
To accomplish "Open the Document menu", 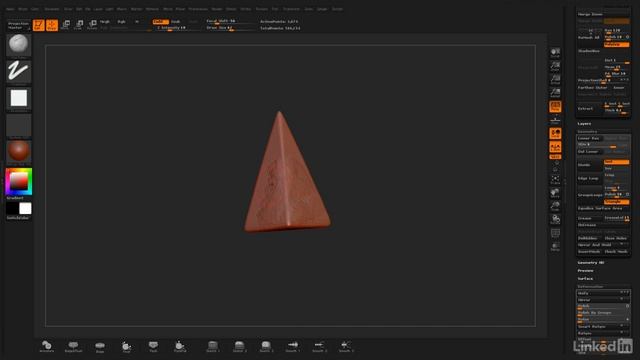I will point(52,9).
